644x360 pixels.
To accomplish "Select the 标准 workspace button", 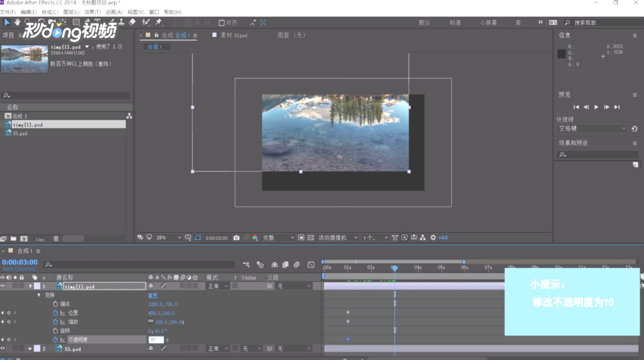I will pyautogui.click(x=455, y=23).
